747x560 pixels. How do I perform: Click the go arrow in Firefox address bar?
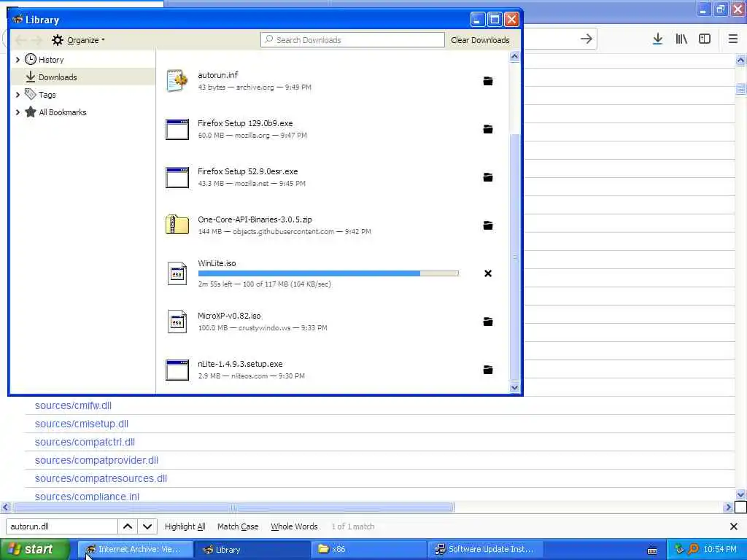(587, 39)
